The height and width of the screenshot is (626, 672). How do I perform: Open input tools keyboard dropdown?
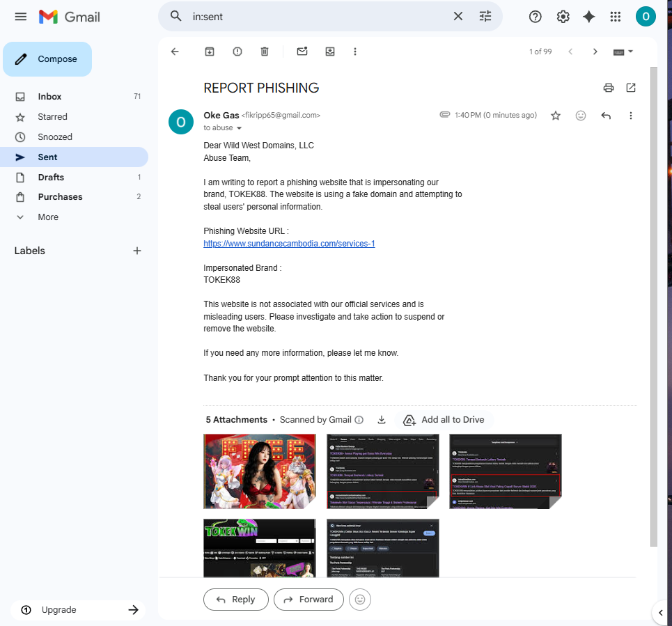(x=623, y=52)
